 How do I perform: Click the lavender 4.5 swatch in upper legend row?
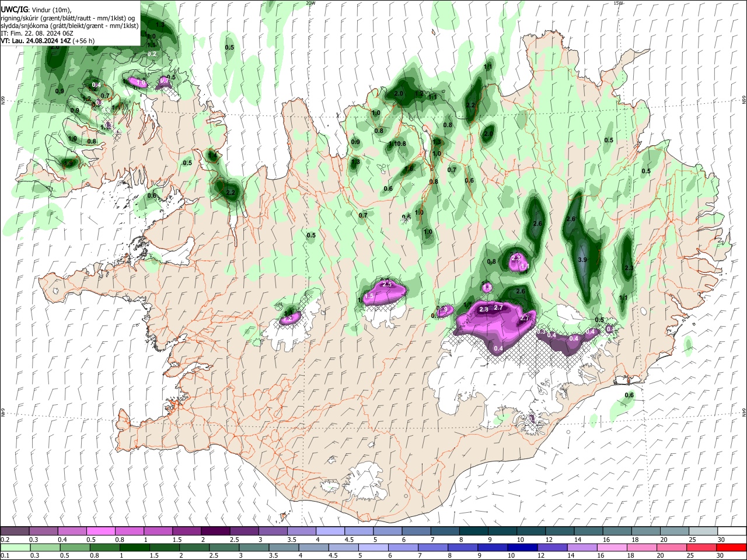pos(358,531)
